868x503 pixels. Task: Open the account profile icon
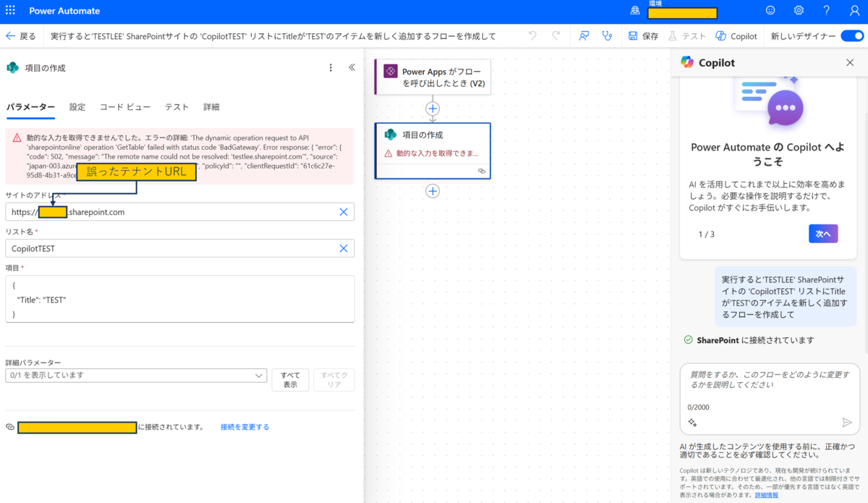[854, 11]
